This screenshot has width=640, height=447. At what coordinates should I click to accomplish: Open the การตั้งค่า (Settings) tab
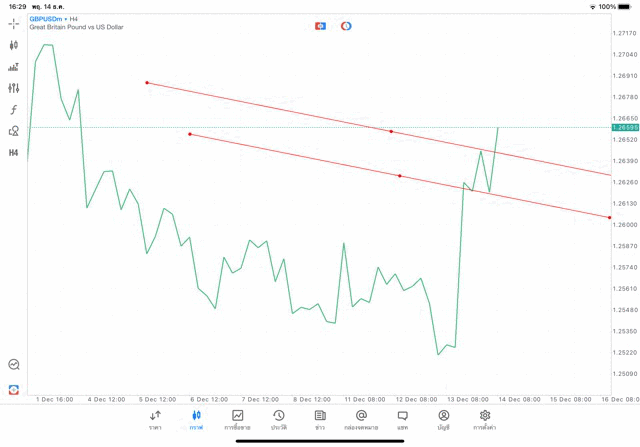point(485,419)
